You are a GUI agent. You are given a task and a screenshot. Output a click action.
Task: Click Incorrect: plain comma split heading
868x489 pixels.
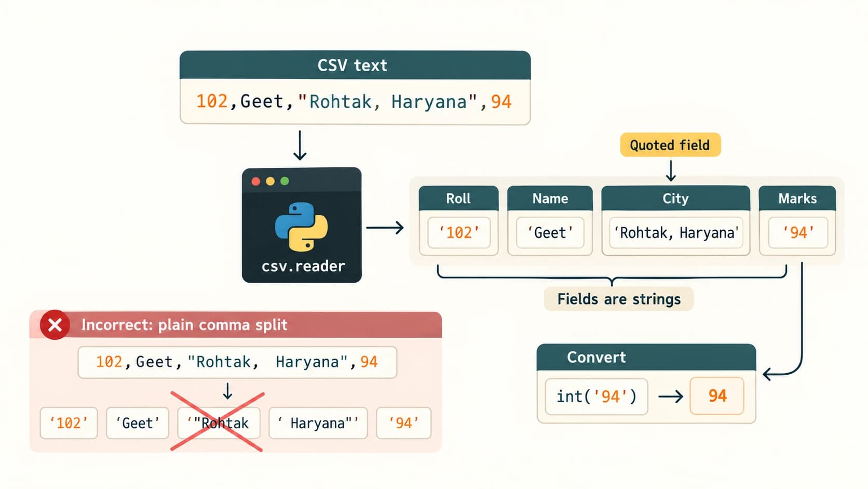coord(184,325)
